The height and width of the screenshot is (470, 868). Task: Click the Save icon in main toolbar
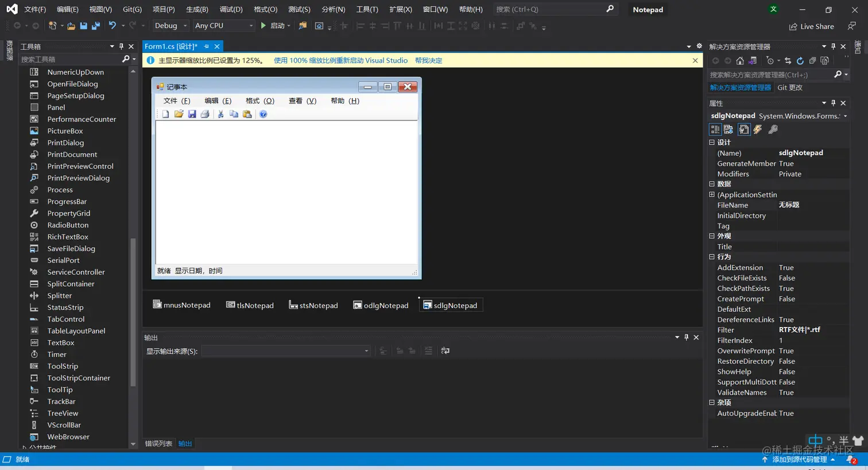point(83,26)
